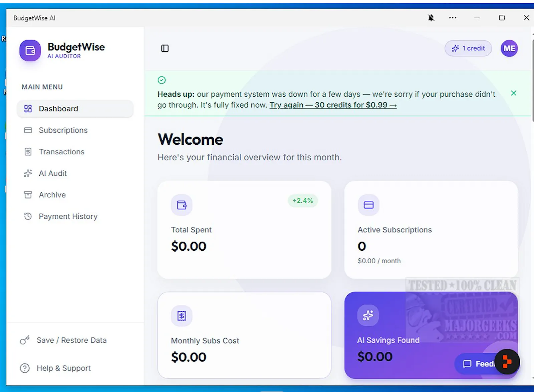534x392 pixels.
Task: Click the Monthly Subs Cost $0.00 value
Action: (189, 357)
